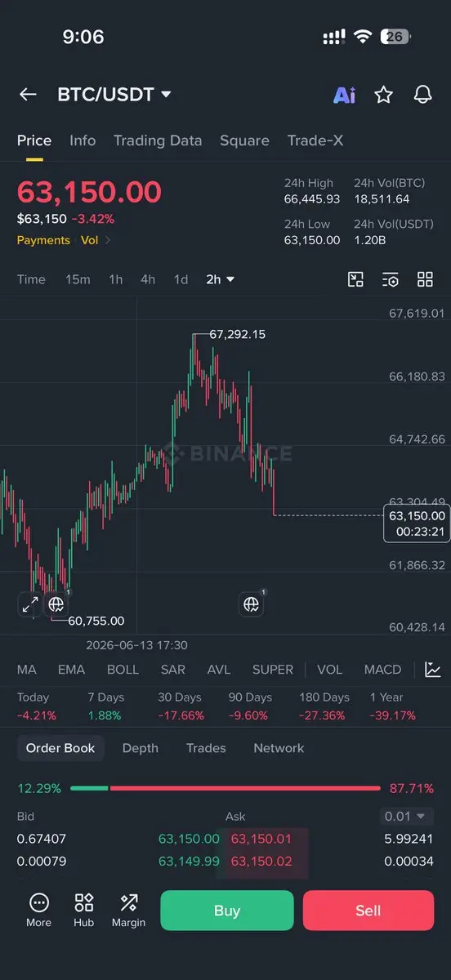Toggle the EMA indicator
The width and height of the screenshot is (451, 980).
71,670
